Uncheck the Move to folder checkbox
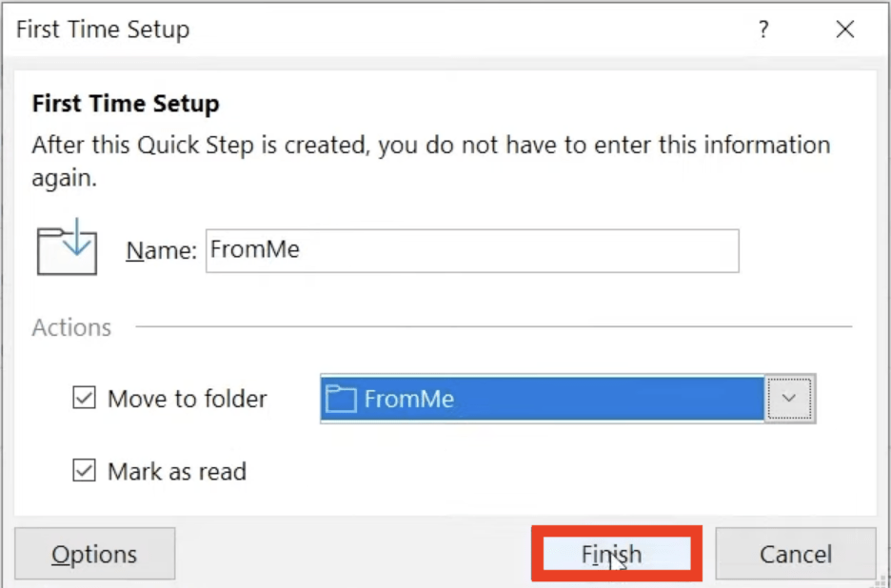This screenshot has height=588, width=891. pos(84,398)
